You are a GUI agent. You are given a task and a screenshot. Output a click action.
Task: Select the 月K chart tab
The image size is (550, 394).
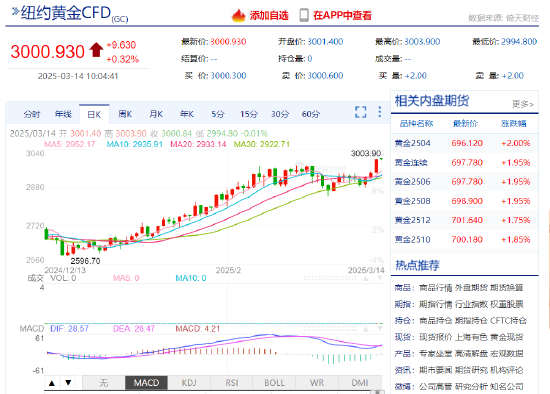coord(156,114)
